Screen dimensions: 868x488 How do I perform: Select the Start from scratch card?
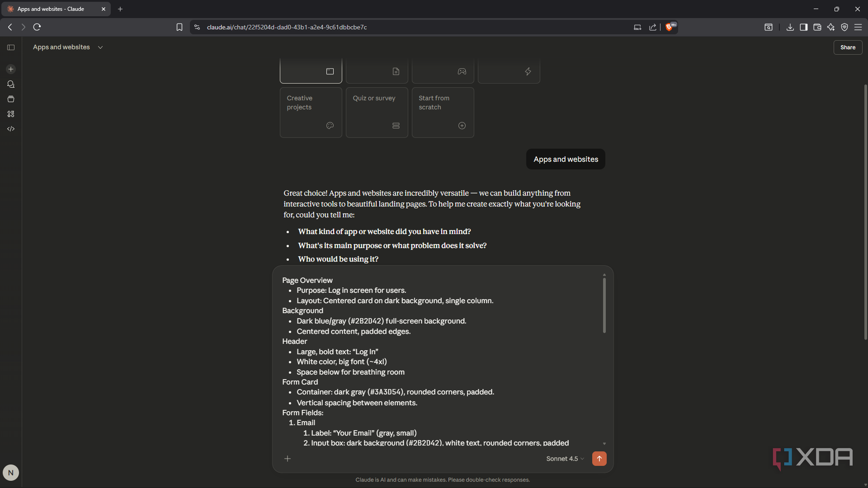pos(443,113)
